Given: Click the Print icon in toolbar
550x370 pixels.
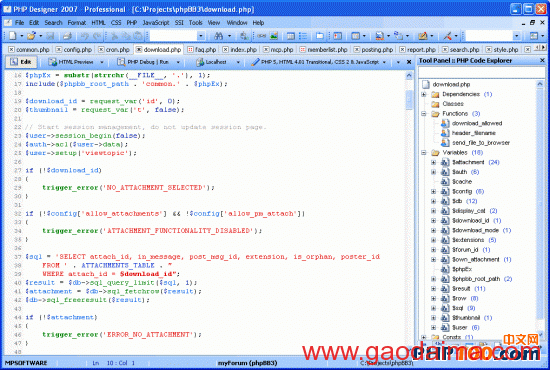Looking at the screenshot, I should point(67,36).
